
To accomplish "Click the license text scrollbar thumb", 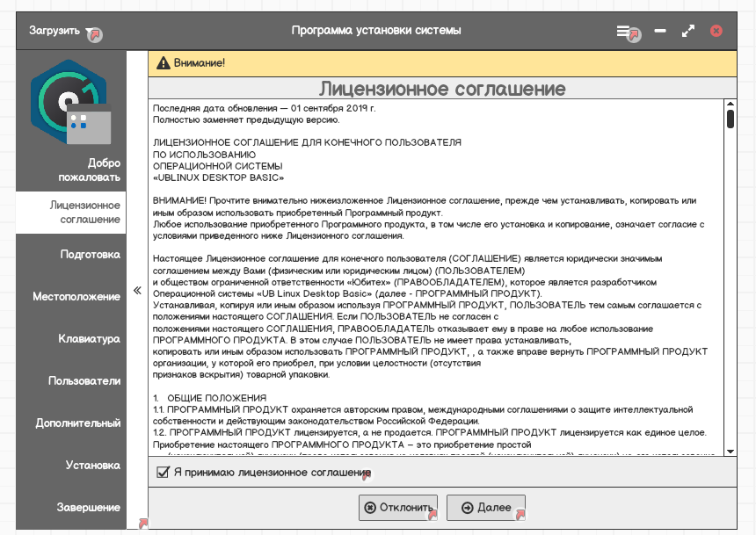I will (730, 120).
